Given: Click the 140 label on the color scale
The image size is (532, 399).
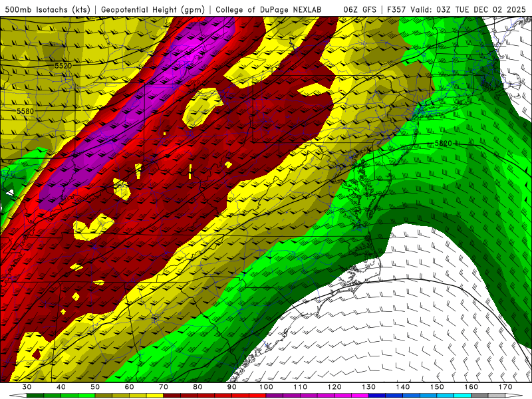Looking at the screenshot, I should [403, 387].
